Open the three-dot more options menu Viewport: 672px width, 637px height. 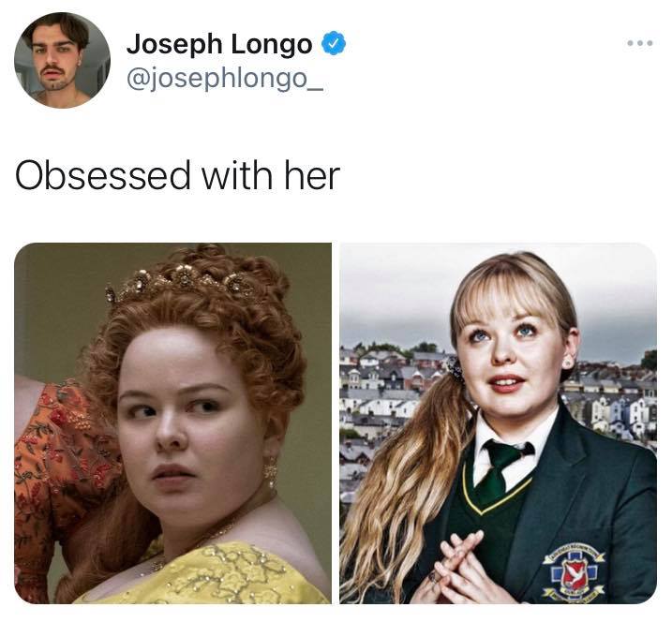click(x=639, y=43)
